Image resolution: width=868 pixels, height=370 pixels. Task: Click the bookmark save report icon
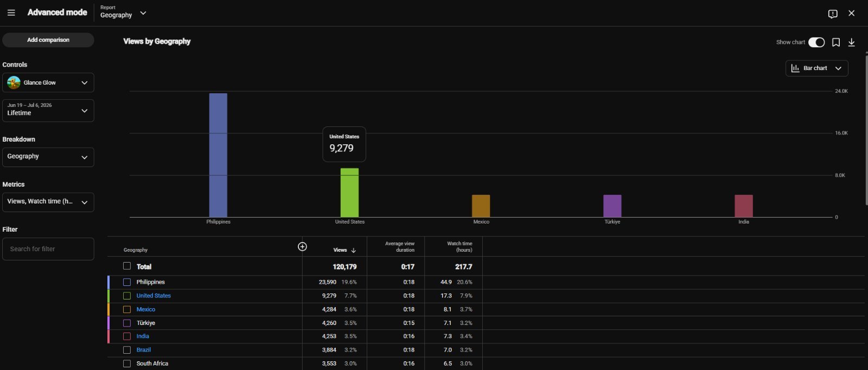point(836,42)
